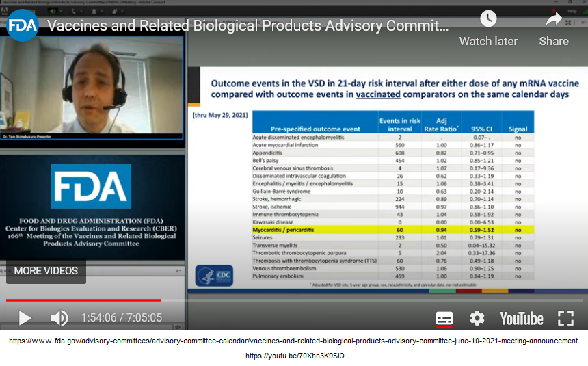This screenshot has height=366, width=588.
Task: Click the Watch later clock icon
Action: pyautogui.click(x=488, y=18)
